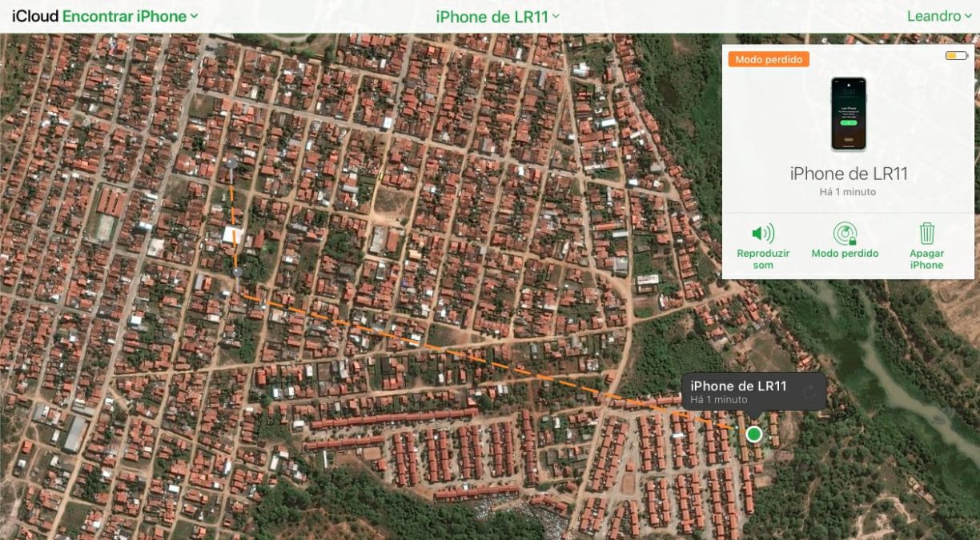
Task: Click the Modo perdido label under radar icon
Action: (845, 254)
